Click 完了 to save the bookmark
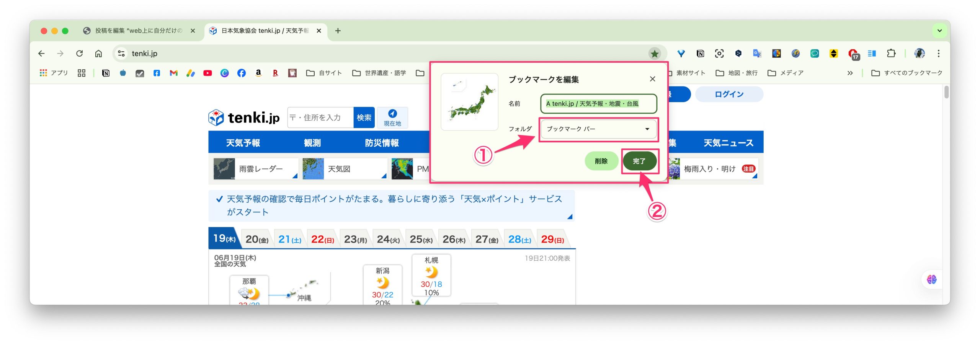The image size is (980, 344). point(639,161)
